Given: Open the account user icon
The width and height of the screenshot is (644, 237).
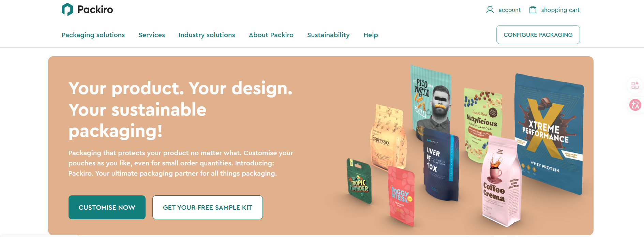Looking at the screenshot, I should (490, 10).
